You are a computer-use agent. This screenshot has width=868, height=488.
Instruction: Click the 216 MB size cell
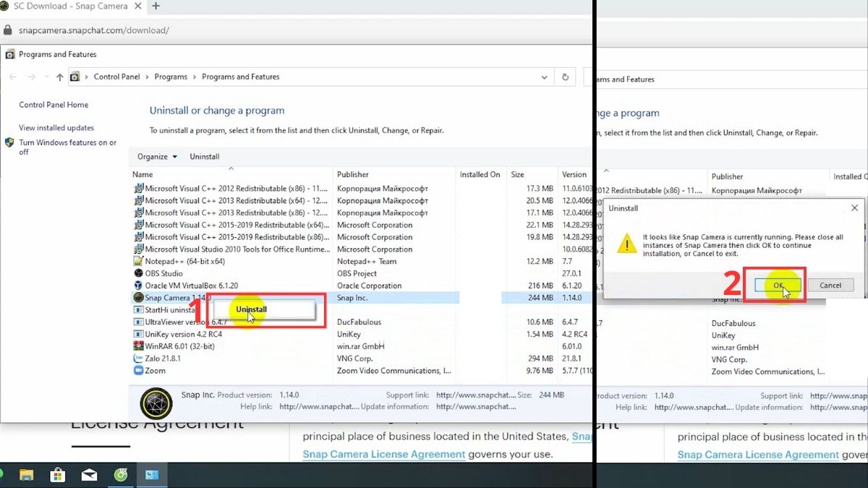540,286
